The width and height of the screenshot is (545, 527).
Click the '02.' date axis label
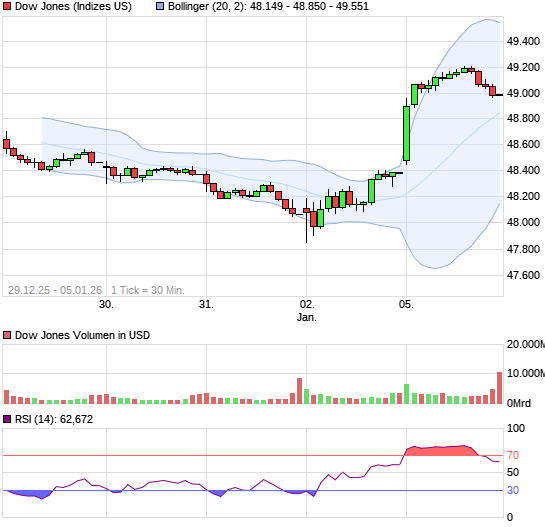tap(307, 304)
